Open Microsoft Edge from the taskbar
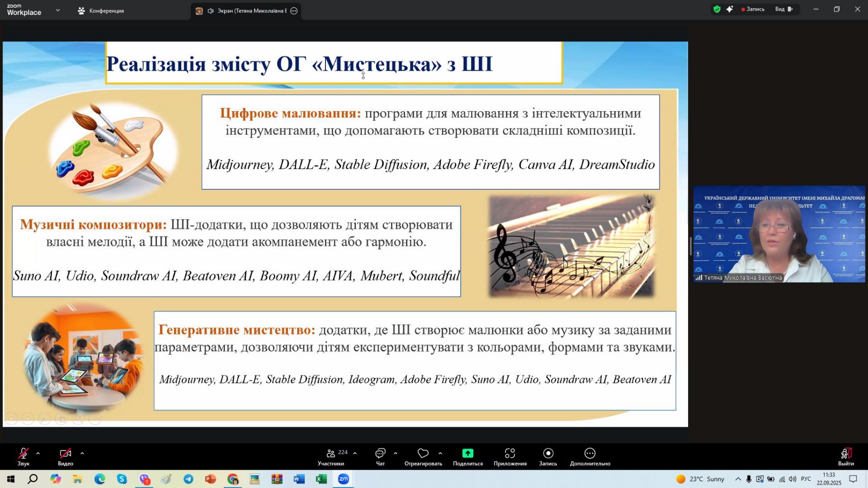The width and height of the screenshot is (868, 488). tap(100, 479)
